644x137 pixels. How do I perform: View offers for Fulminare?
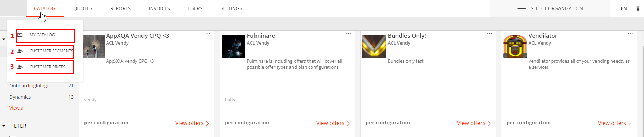coord(333,123)
